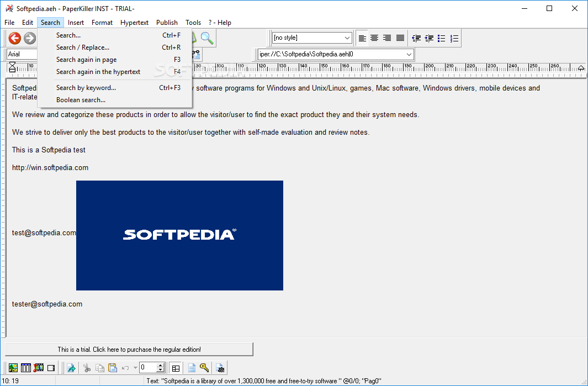Click the table layout grid icon
The height and width of the screenshot is (386, 588).
176,368
